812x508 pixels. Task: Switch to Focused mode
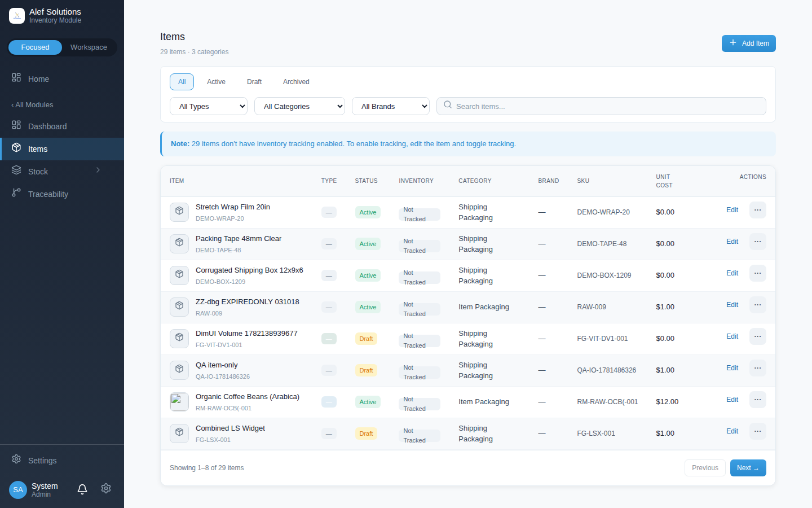point(35,47)
